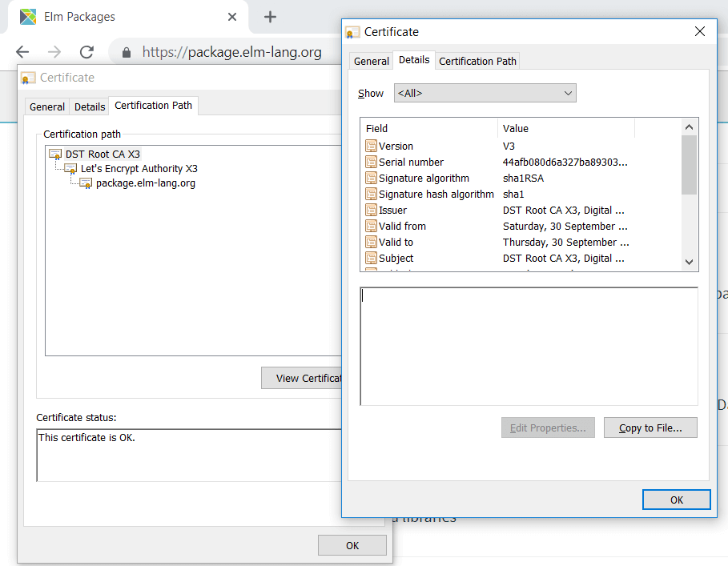Screen dimensions: 728x566
Task: Click the Elm logo favicon in the browser tab
Action: tap(28, 17)
